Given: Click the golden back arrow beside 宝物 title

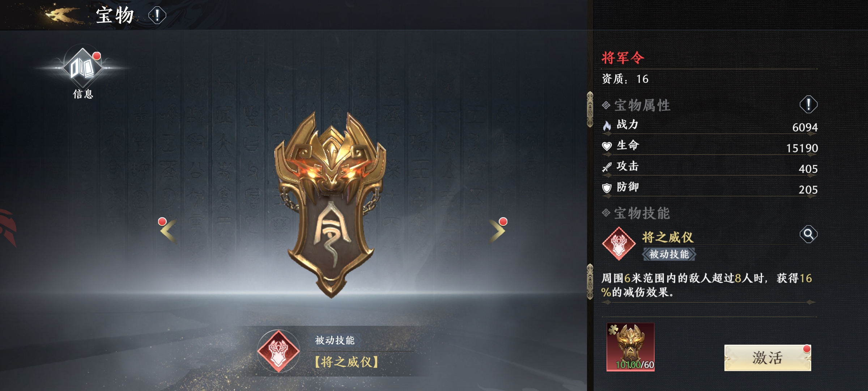Looking at the screenshot, I should (x=62, y=15).
